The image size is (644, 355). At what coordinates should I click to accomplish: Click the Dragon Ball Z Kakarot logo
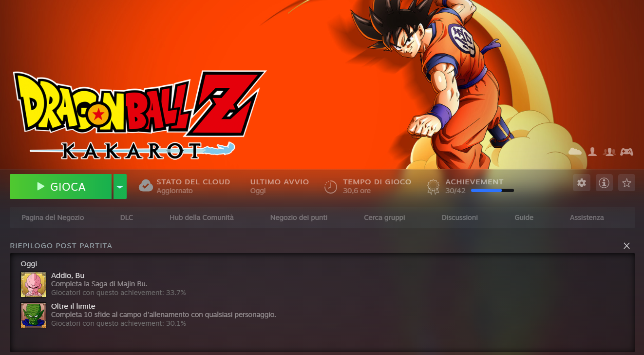tap(139, 115)
